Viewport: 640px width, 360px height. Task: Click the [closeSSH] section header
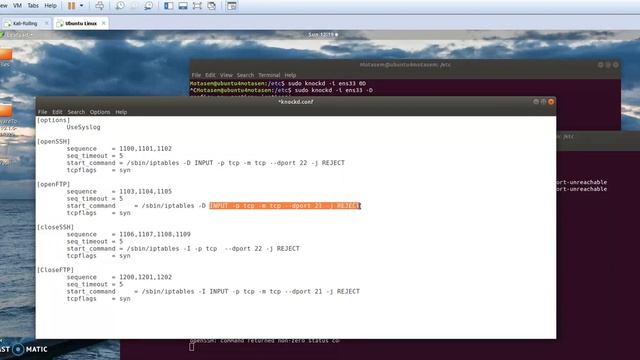(x=56, y=227)
